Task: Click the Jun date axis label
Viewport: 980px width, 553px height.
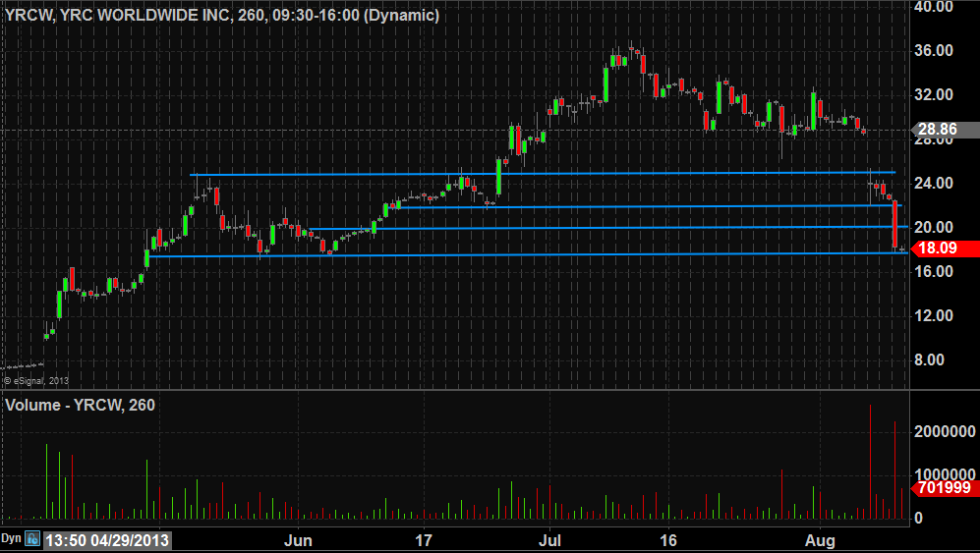Action: click(x=298, y=540)
